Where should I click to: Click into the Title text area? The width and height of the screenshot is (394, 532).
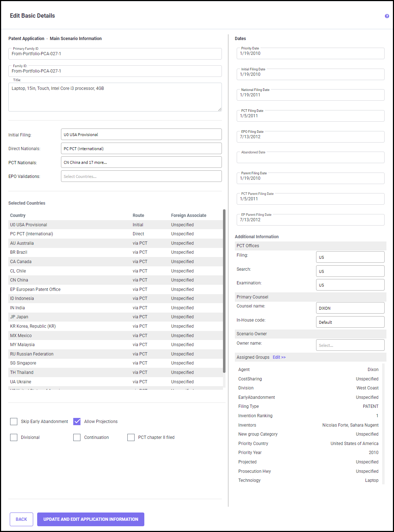tap(115, 97)
